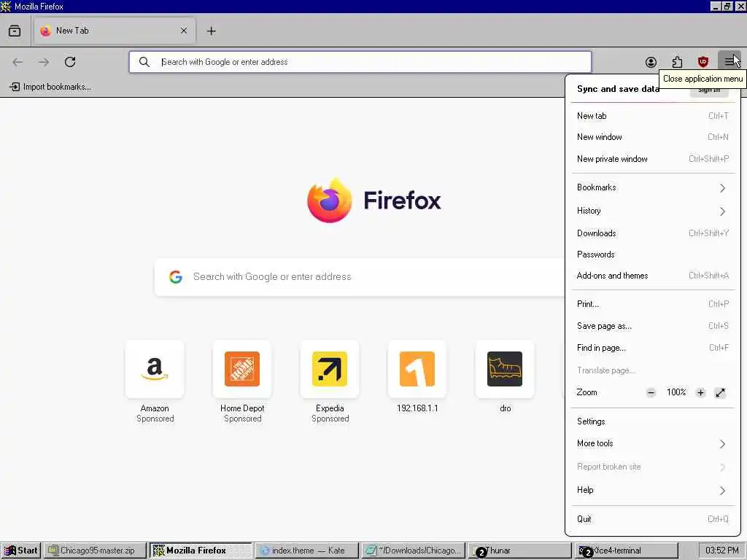The image size is (747, 560).
Task: Go back with the back arrow
Action: click(x=18, y=62)
